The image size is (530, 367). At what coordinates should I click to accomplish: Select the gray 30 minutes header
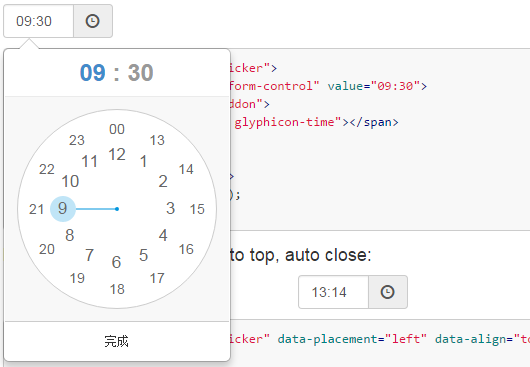click(141, 73)
